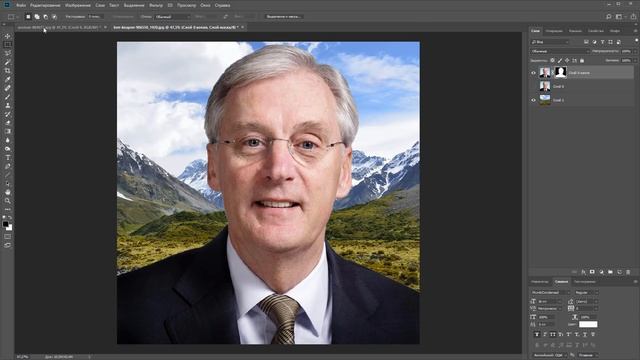Screen dimensions: 640x360
Task: Select the Eyedropper tool
Action: coord(7,79)
